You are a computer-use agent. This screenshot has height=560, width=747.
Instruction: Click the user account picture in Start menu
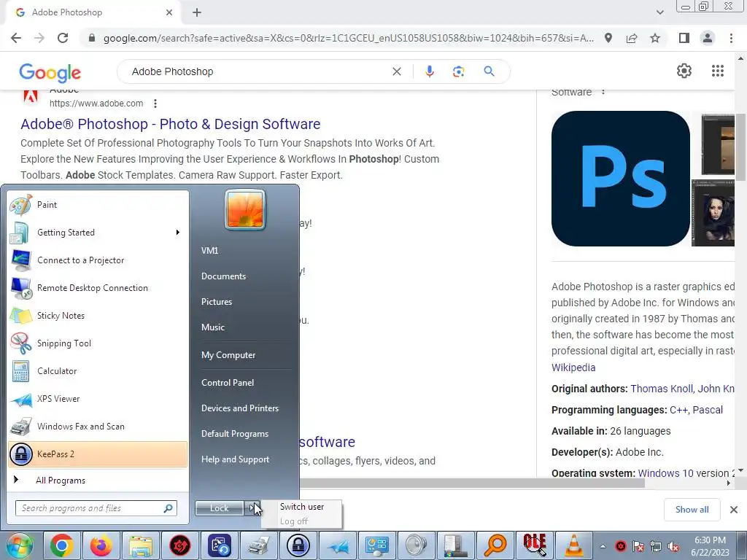click(245, 209)
